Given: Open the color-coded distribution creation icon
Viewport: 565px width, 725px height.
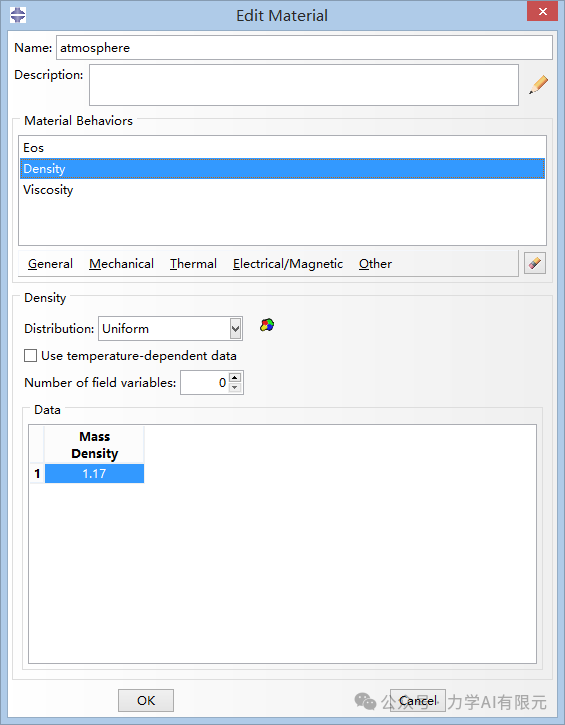Looking at the screenshot, I should click(x=267, y=325).
